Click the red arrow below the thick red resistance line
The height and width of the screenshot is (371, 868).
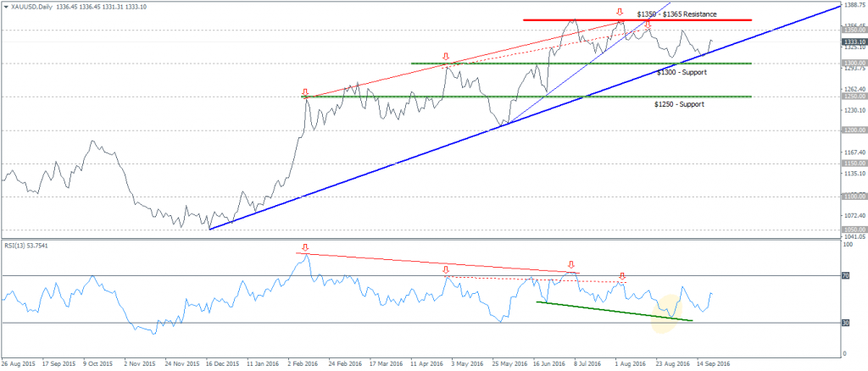tap(648, 25)
